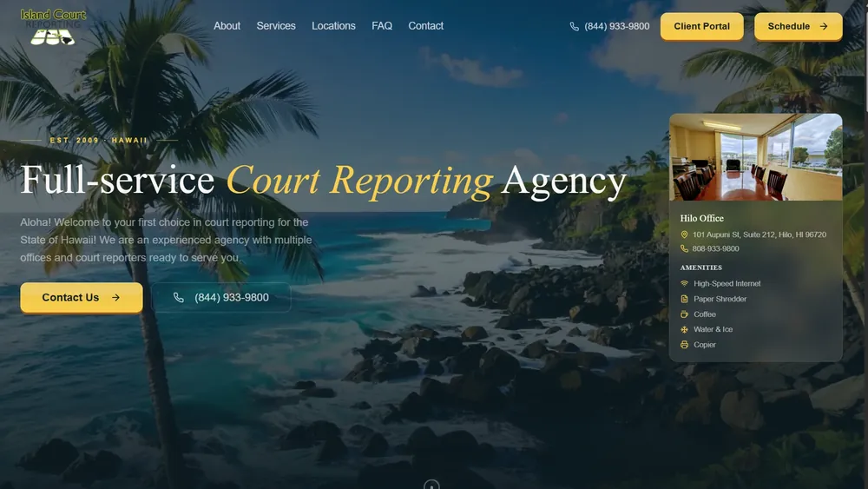
Task: Click the Island Court Reporting logo
Action: pyautogui.click(x=53, y=27)
